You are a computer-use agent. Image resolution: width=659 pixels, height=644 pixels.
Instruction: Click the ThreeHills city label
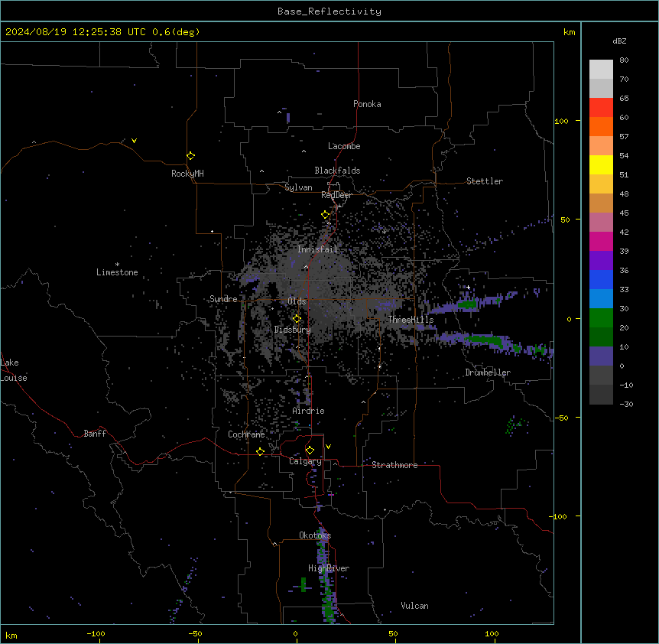411,320
